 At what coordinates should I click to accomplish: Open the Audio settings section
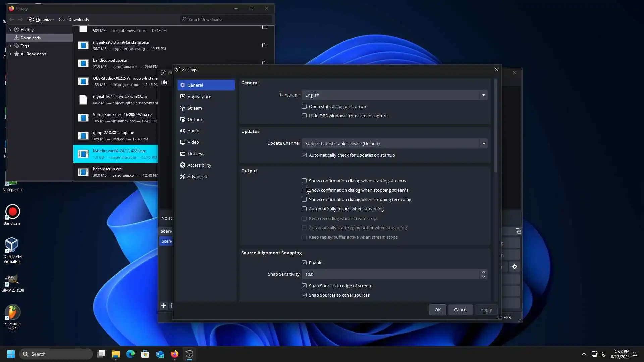[x=193, y=131]
